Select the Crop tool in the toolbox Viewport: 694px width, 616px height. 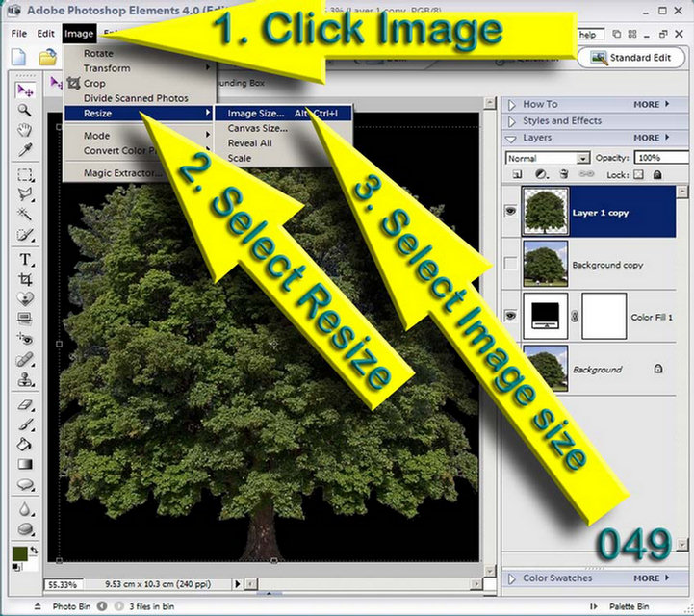[x=25, y=279]
